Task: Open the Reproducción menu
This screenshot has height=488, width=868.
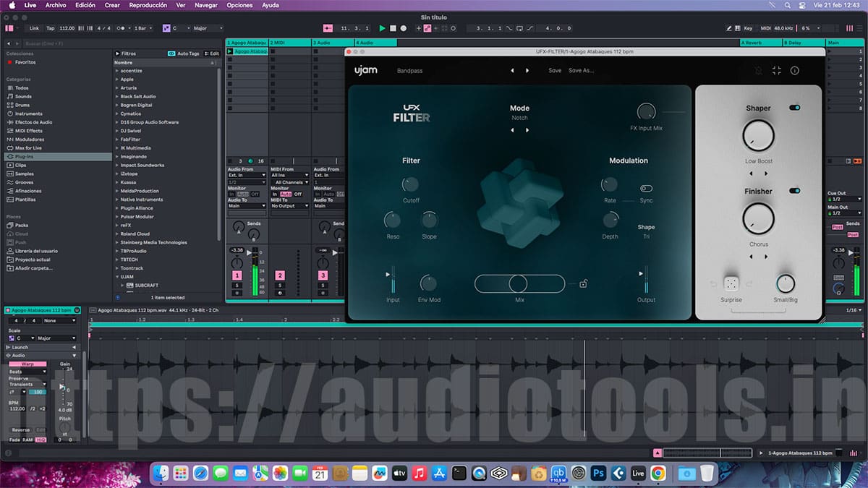Action: pos(148,5)
